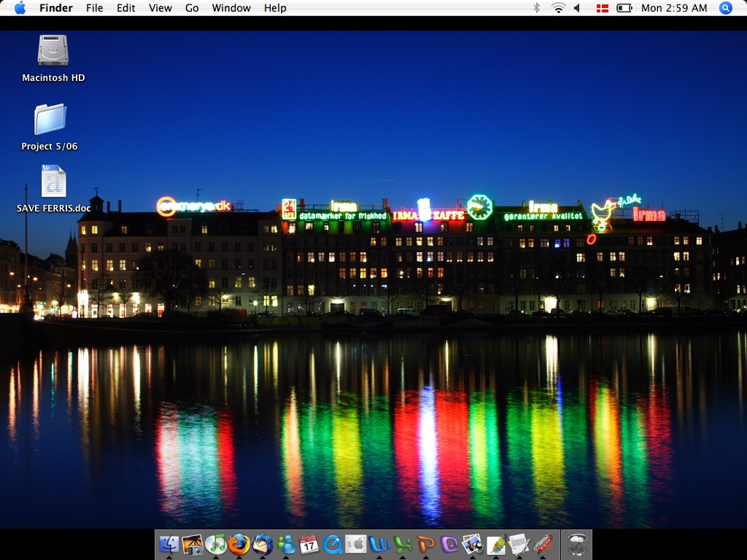747x560 pixels.
Task: Open the Trash in the Dock
Action: click(x=577, y=544)
